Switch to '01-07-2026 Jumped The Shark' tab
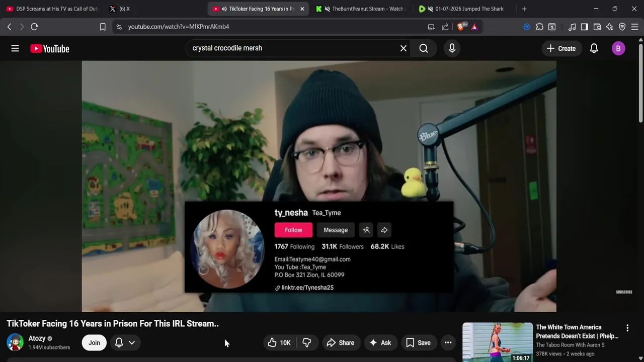Screen dimensions: 644x362 (x=465, y=9)
